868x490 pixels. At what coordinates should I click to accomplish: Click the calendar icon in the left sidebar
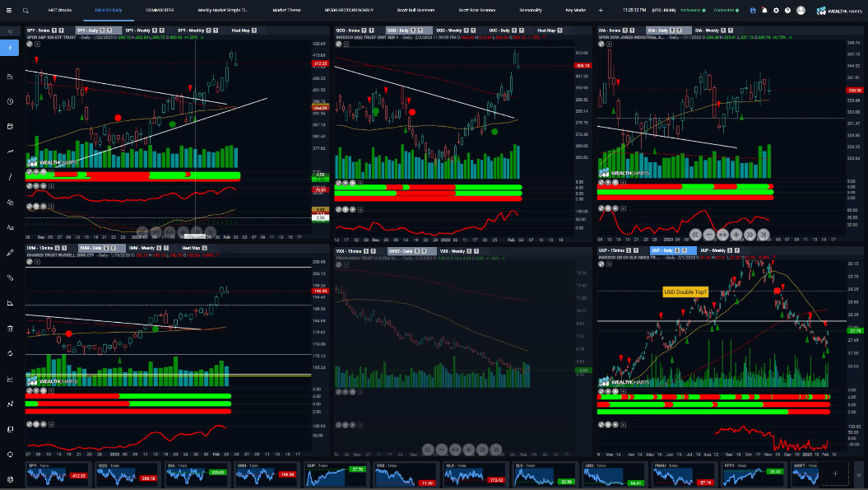click(10, 126)
